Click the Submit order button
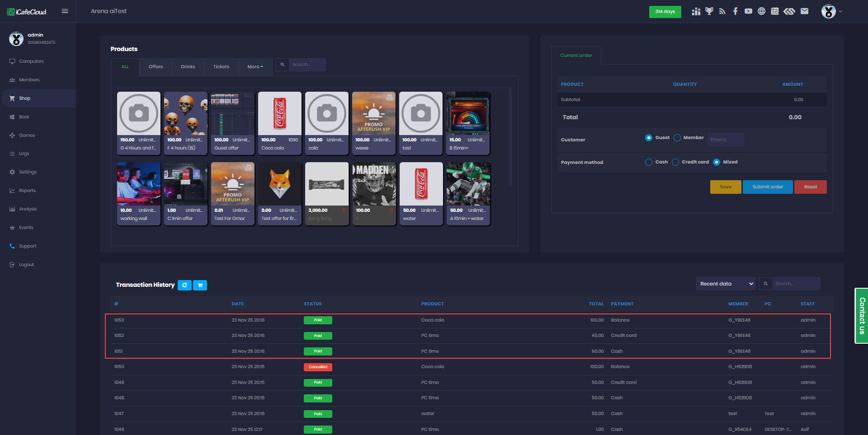This screenshot has width=868, height=435. (767, 187)
